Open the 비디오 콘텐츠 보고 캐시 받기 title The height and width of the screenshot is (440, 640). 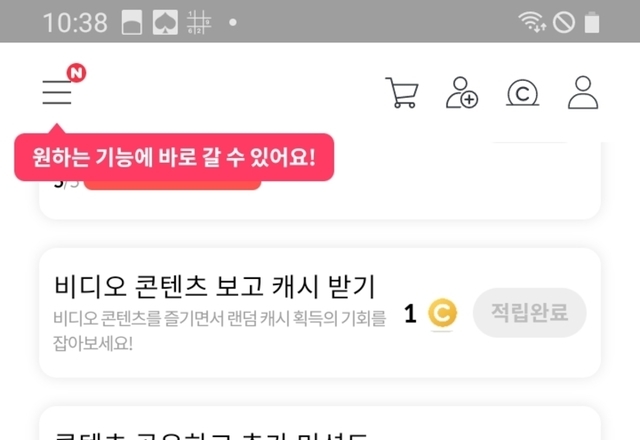214,286
